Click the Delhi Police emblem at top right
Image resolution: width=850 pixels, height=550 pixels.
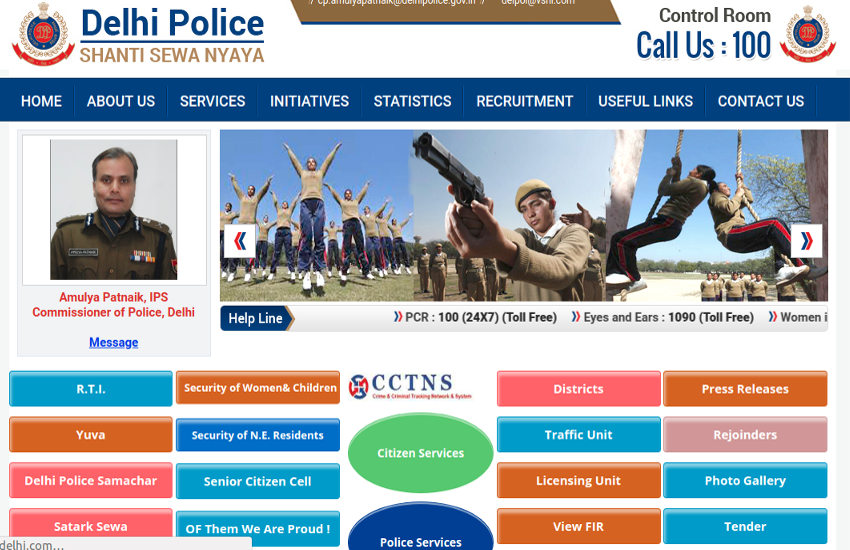807,34
